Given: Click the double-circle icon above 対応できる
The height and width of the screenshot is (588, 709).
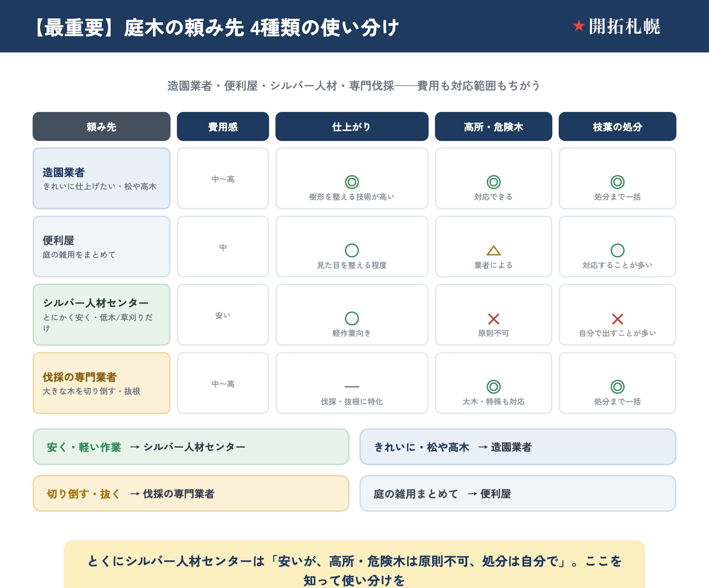Looking at the screenshot, I should point(493,182).
